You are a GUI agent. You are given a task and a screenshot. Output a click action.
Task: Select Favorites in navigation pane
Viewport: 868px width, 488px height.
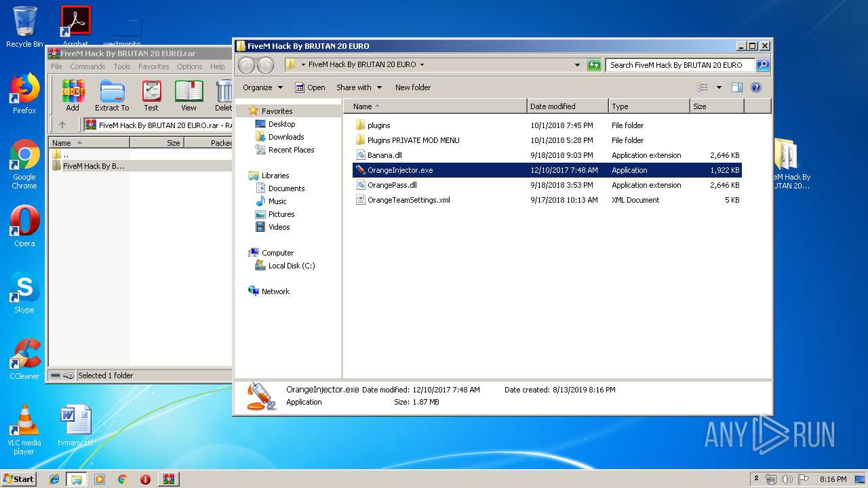[x=277, y=111]
